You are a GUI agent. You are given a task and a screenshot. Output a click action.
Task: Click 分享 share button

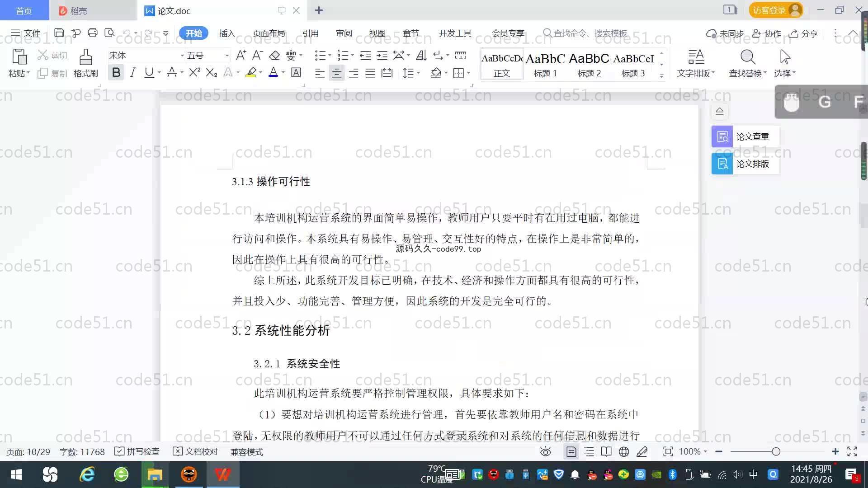coord(803,33)
